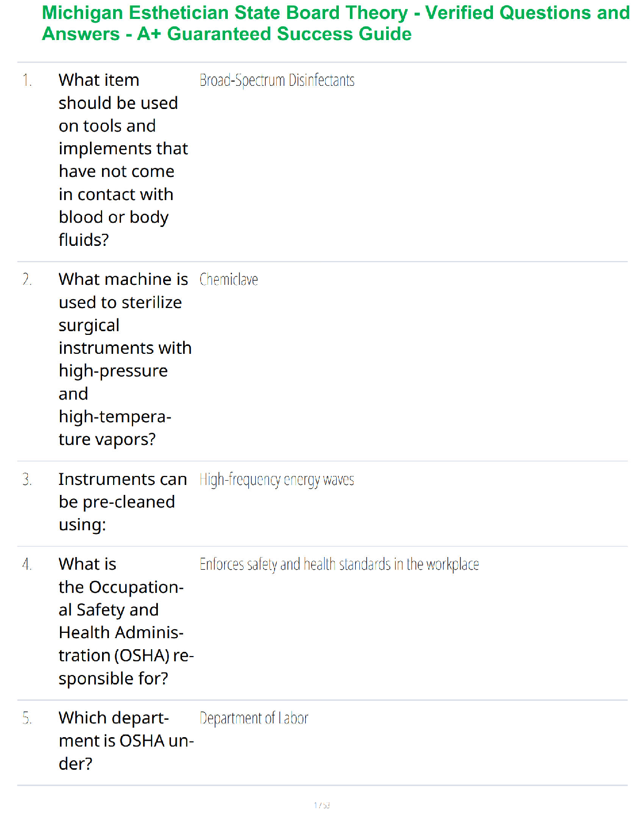Image resolution: width=644 pixels, height=834 pixels.
Task: Click the number 1 beside first question
Action: pyautogui.click(x=27, y=80)
